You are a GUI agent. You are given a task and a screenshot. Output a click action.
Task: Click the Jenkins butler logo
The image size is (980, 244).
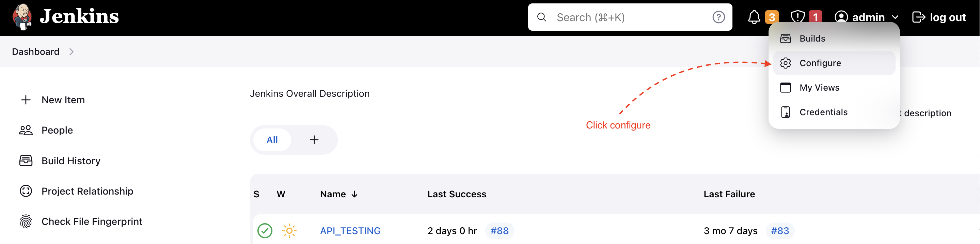pos(22,17)
